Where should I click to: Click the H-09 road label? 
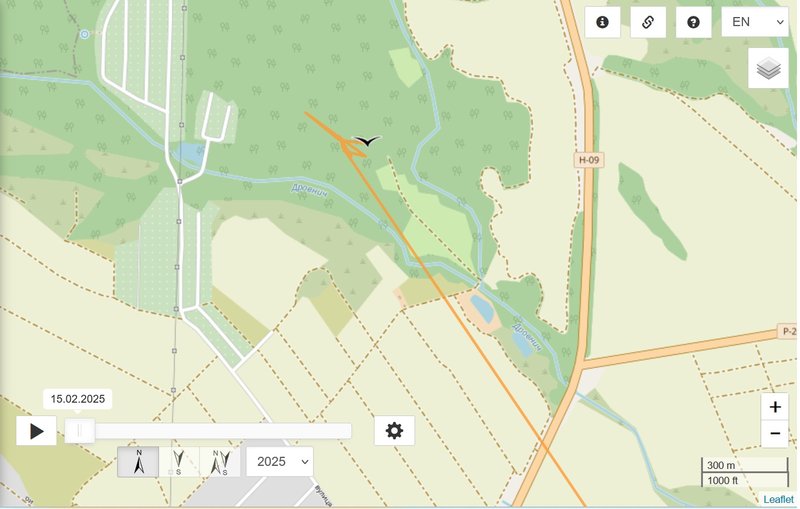589,160
